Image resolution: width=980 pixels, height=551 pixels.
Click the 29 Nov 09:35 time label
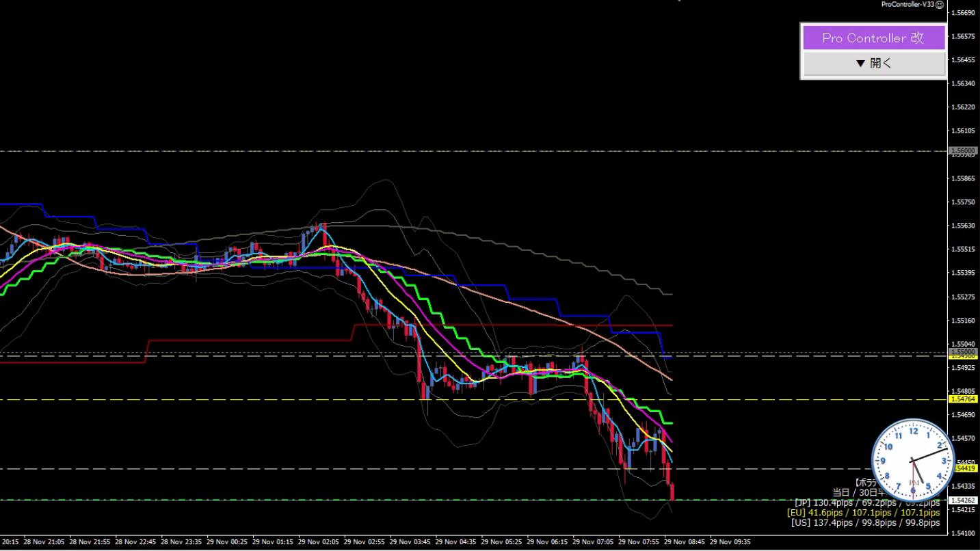point(730,541)
